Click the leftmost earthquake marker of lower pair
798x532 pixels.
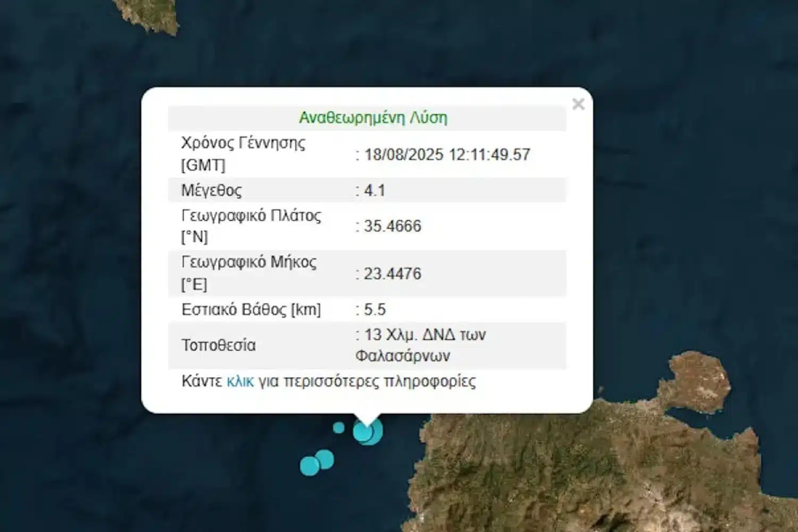(309, 466)
